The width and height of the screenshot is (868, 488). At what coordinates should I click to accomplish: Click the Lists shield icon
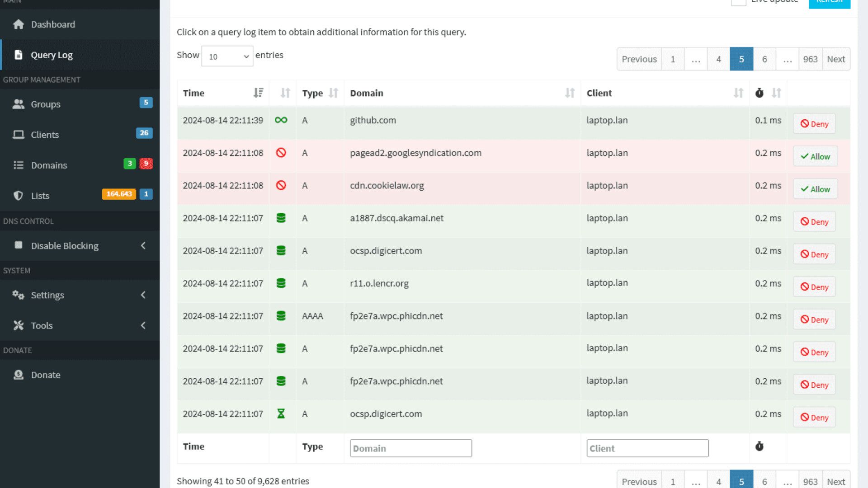[x=19, y=196]
